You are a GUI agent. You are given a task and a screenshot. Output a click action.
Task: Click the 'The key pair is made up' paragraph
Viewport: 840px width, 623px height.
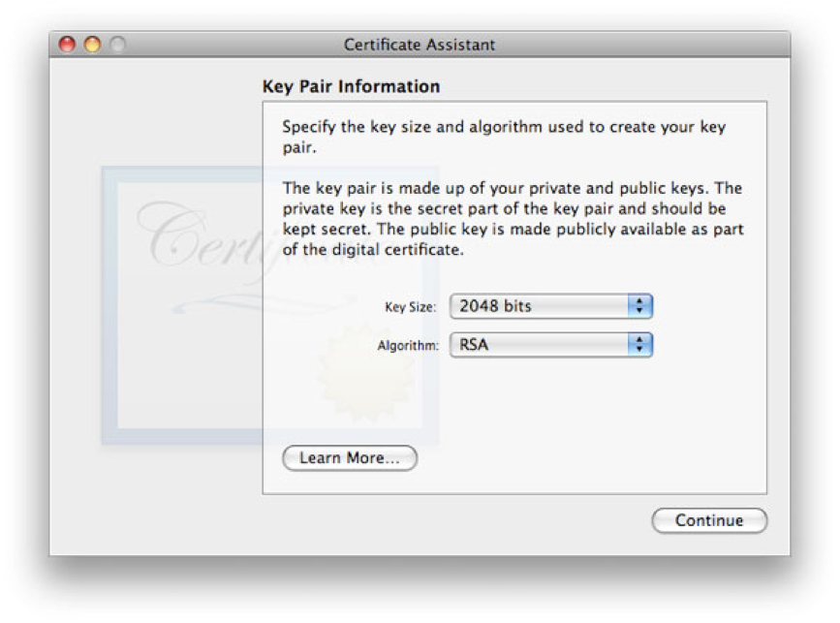(x=513, y=219)
